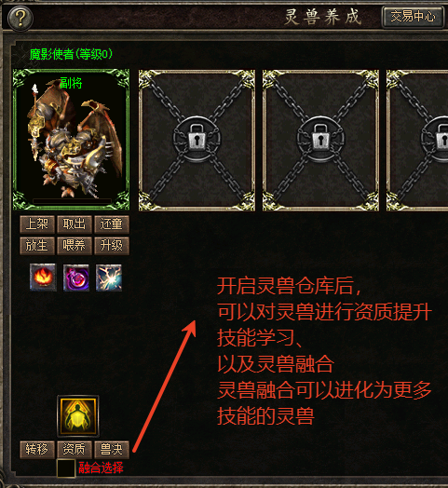Select the 魔影使者 beast portrait card
448x488 pixels.
[71, 140]
